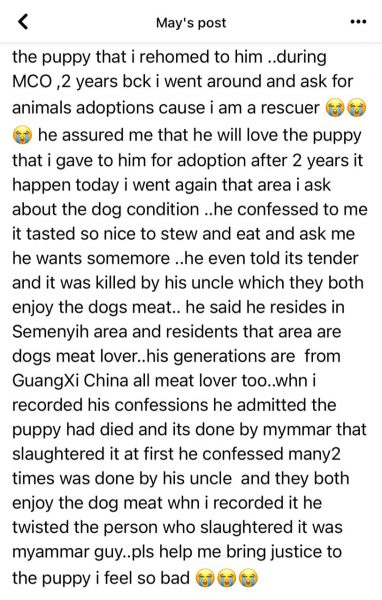Click the first crying emoji after 'so bad'
Screen dimensions: 382x600
(x=205, y=578)
